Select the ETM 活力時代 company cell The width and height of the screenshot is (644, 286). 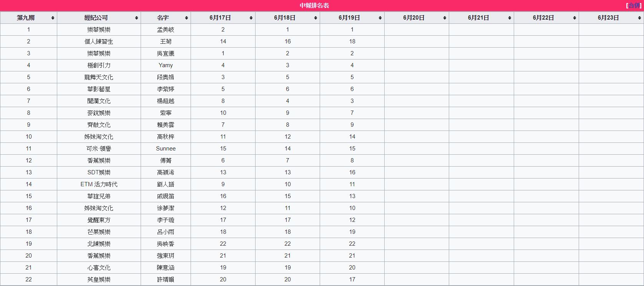click(99, 184)
